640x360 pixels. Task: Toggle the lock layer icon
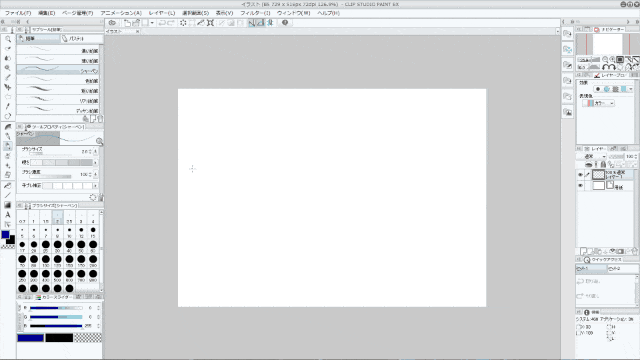click(603, 164)
